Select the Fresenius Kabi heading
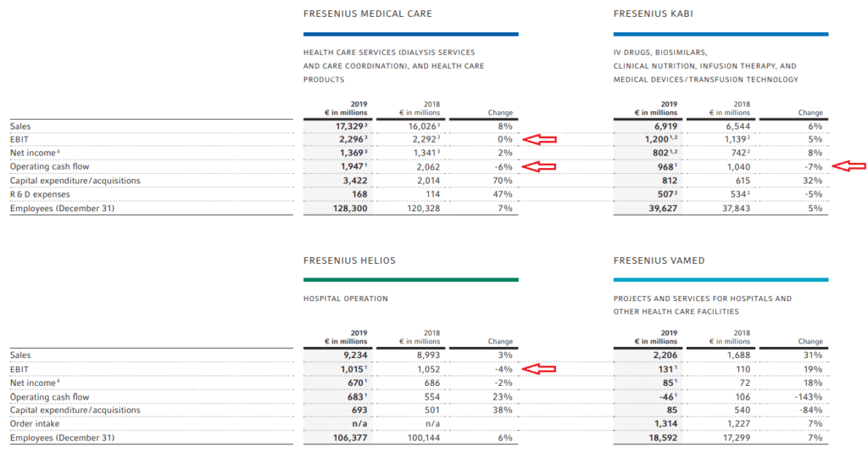 pos(654,14)
